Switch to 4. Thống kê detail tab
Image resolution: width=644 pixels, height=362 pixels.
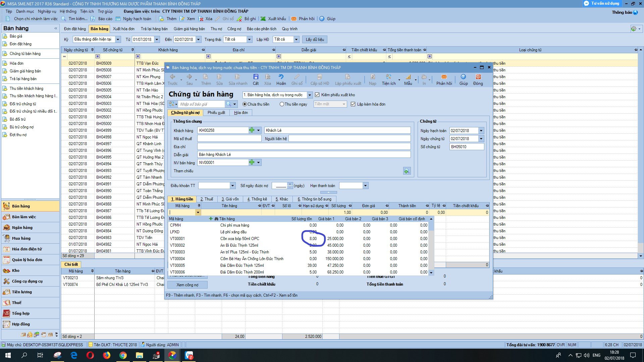[x=257, y=199]
